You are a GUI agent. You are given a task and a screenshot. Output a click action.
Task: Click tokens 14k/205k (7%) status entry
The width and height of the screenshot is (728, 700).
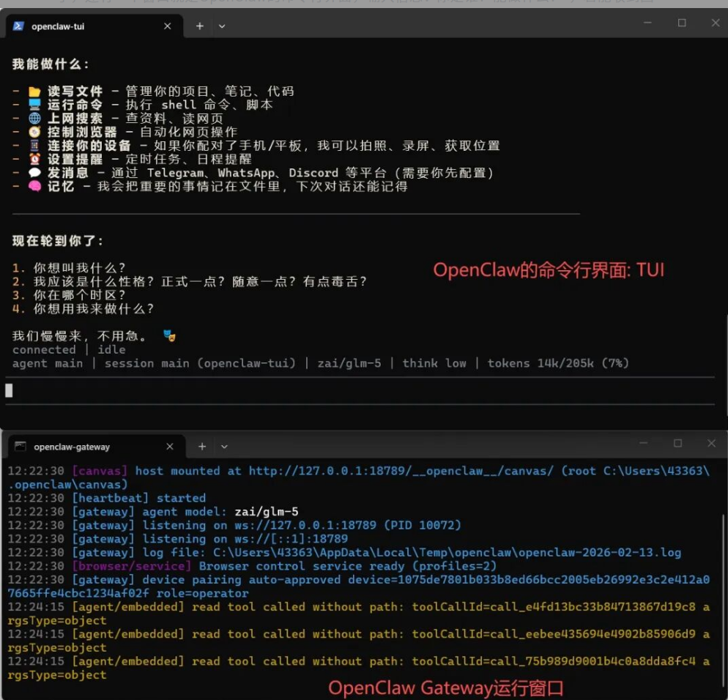coord(558,363)
